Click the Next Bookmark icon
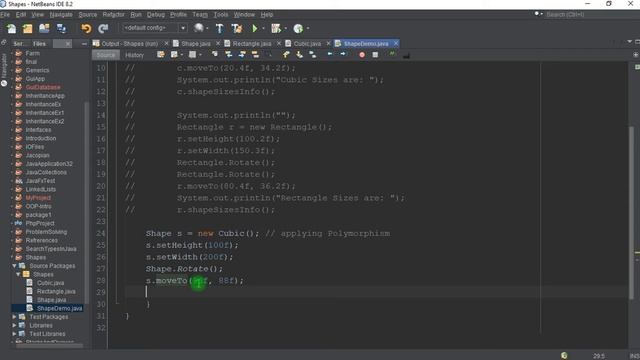640x360 pixels. coord(299,54)
